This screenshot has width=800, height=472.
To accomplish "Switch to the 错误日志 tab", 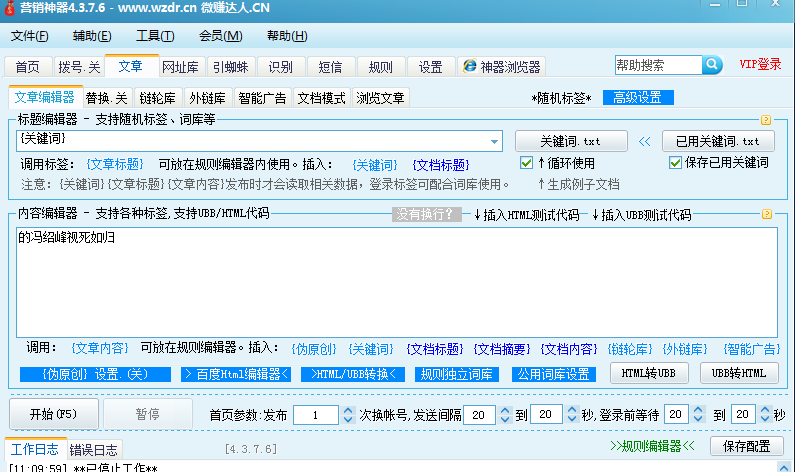I will [94, 450].
